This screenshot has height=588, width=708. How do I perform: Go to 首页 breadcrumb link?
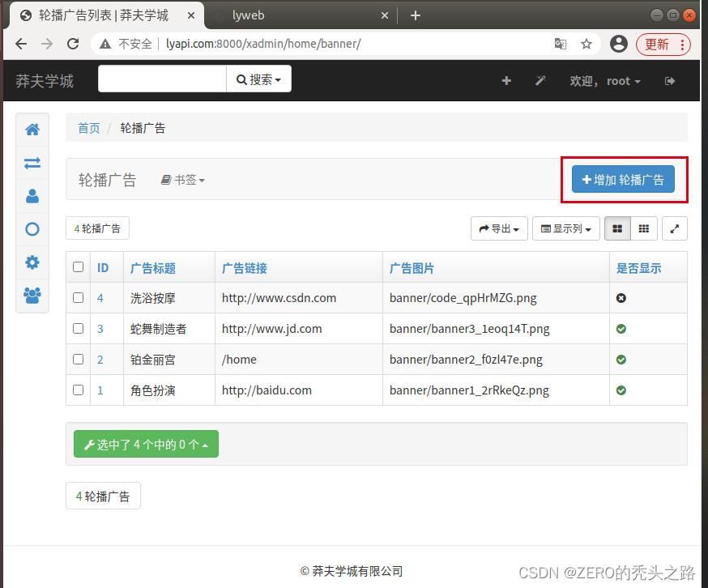pos(89,128)
